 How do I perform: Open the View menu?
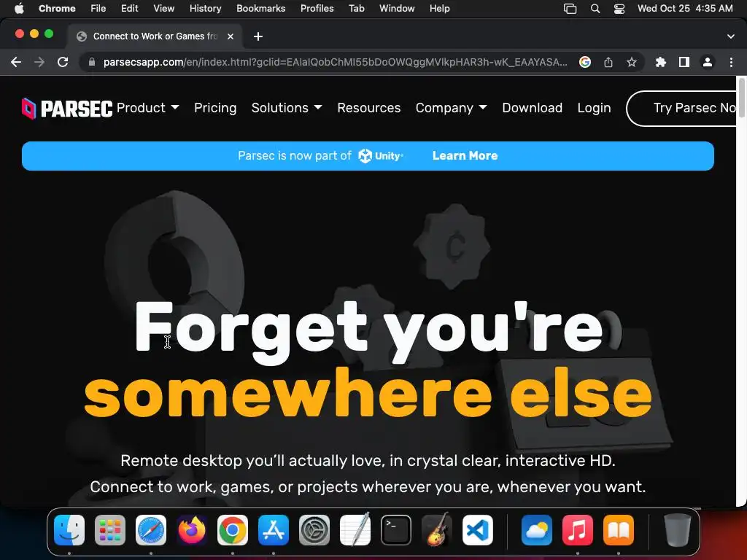pos(164,8)
